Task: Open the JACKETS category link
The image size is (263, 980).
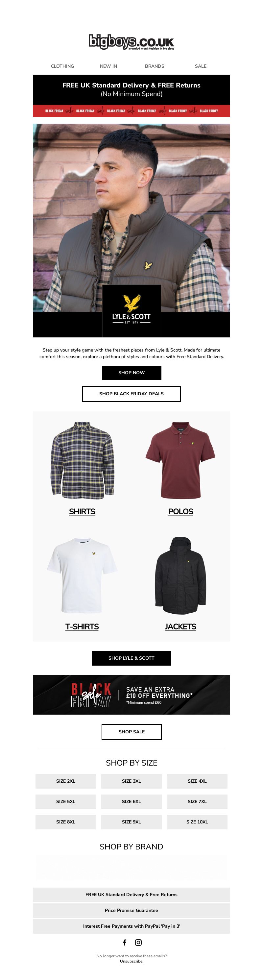Action: click(x=180, y=626)
